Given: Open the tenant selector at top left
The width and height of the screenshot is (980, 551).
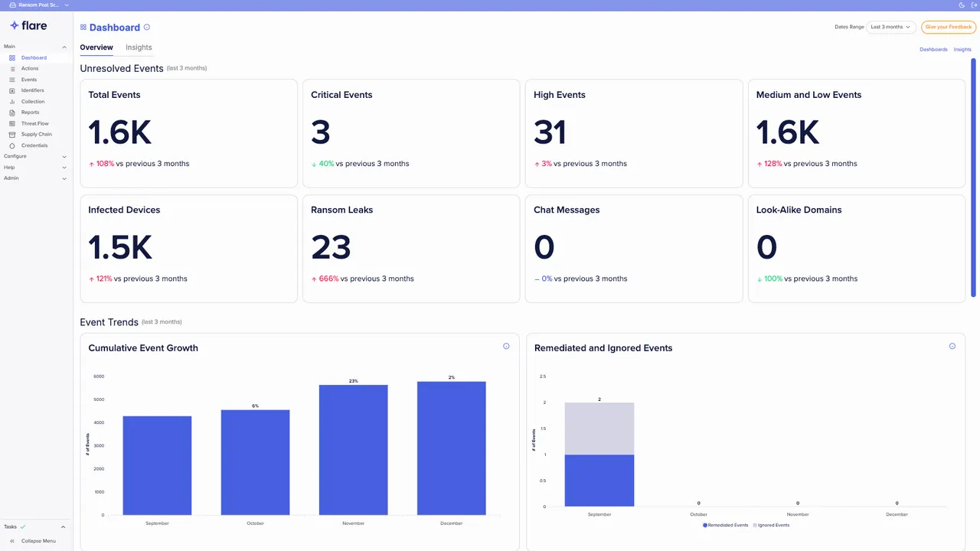Looking at the screenshot, I should click(38, 5).
